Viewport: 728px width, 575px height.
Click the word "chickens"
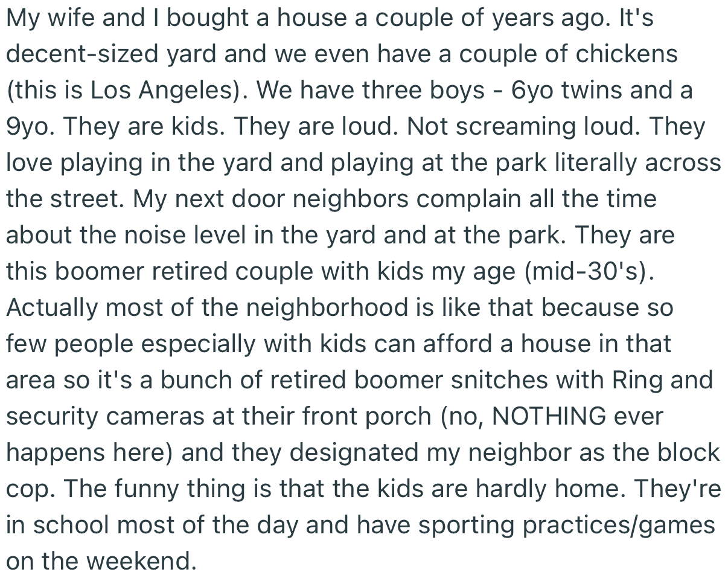click(x=626, y=54)
